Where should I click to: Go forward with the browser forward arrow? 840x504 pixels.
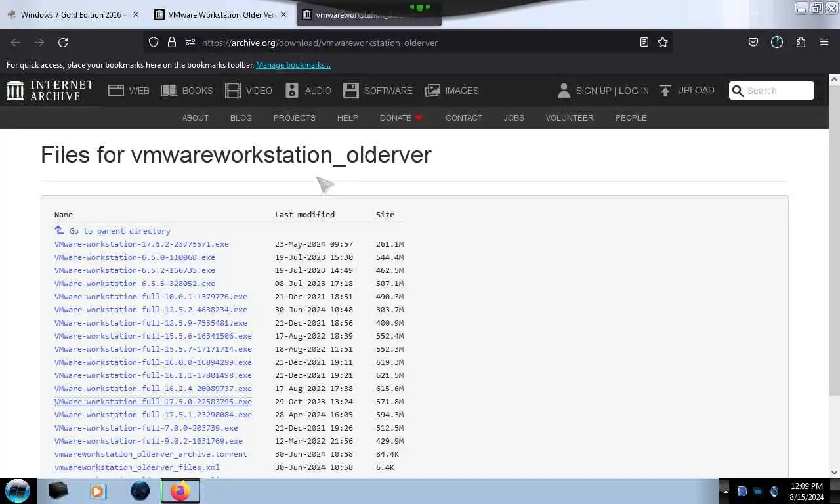[x=39, y=43]
